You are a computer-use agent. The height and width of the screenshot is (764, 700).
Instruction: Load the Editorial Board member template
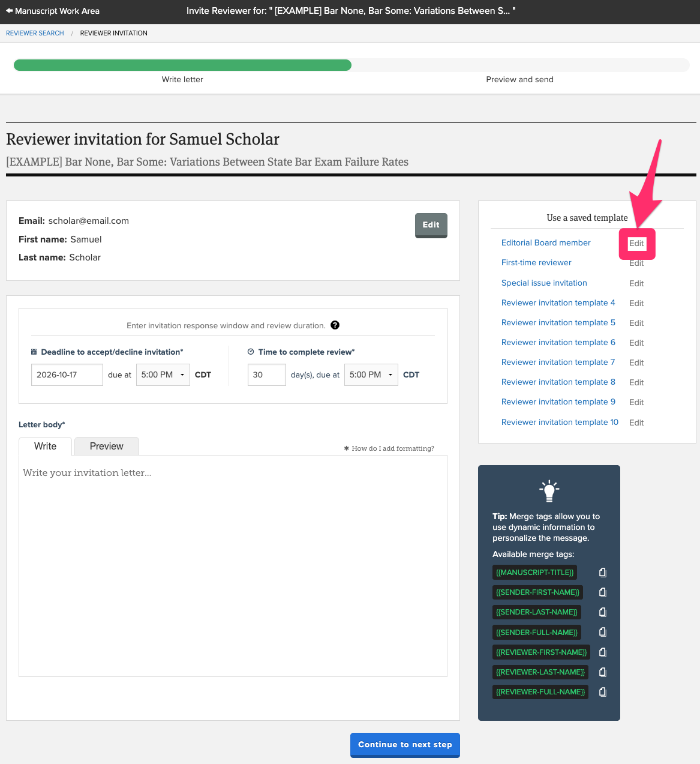click(x=546, y=242)
